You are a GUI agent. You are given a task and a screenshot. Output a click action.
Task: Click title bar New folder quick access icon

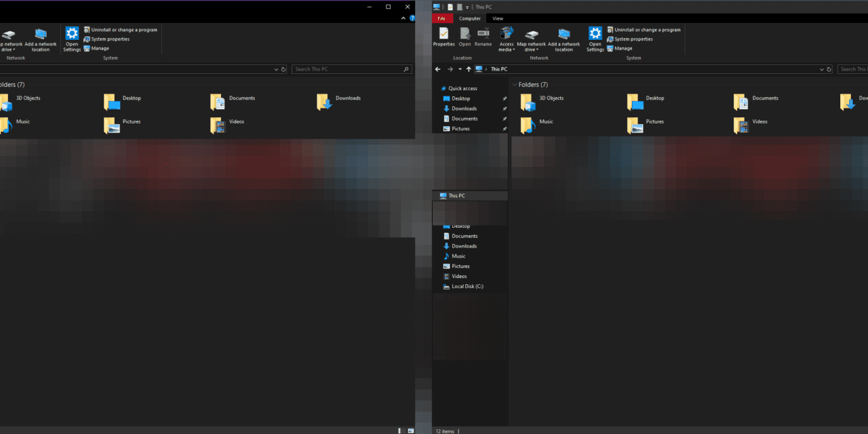pyautogui.click(x=459, y=7)
